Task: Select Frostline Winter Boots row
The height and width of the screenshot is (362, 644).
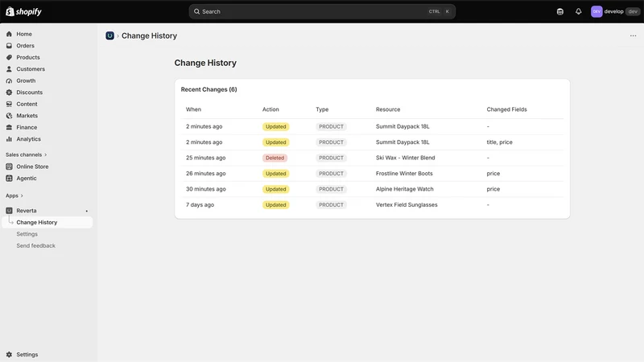Action: pyautogui.click(x=372, y=174)
